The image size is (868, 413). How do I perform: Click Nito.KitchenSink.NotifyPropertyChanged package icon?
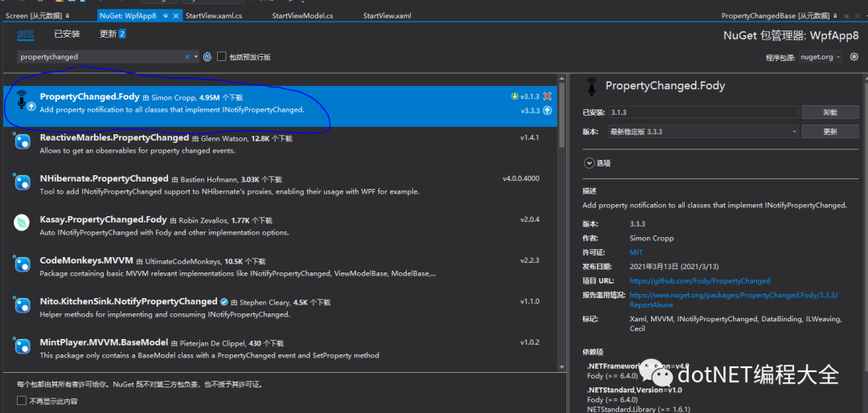23,305
